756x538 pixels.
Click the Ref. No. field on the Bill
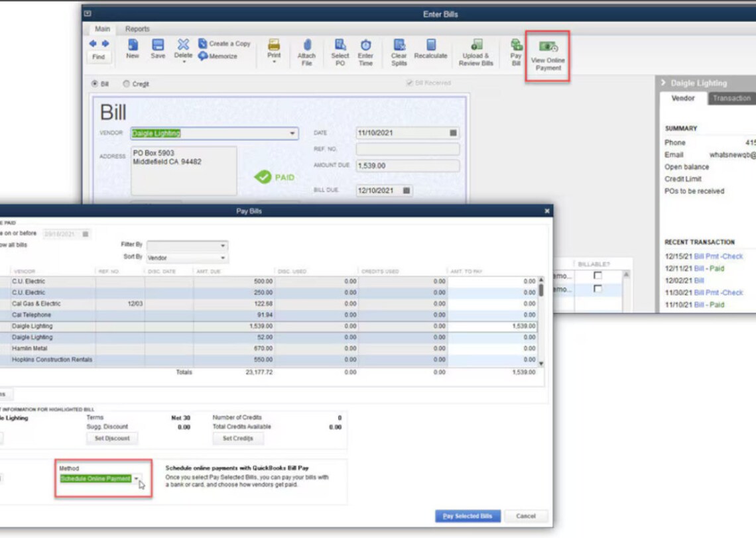pyautogui.click(x=408, y=149)
